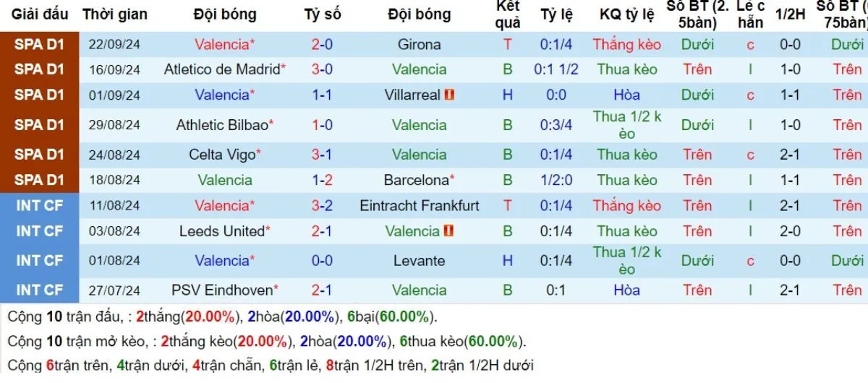868x383 pixels.
Task: Select the "Tỷ số" column header
Action: coord(322,14)
